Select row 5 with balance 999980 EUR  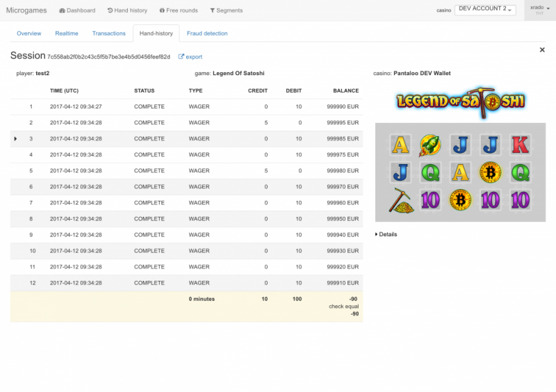point(186,171)
